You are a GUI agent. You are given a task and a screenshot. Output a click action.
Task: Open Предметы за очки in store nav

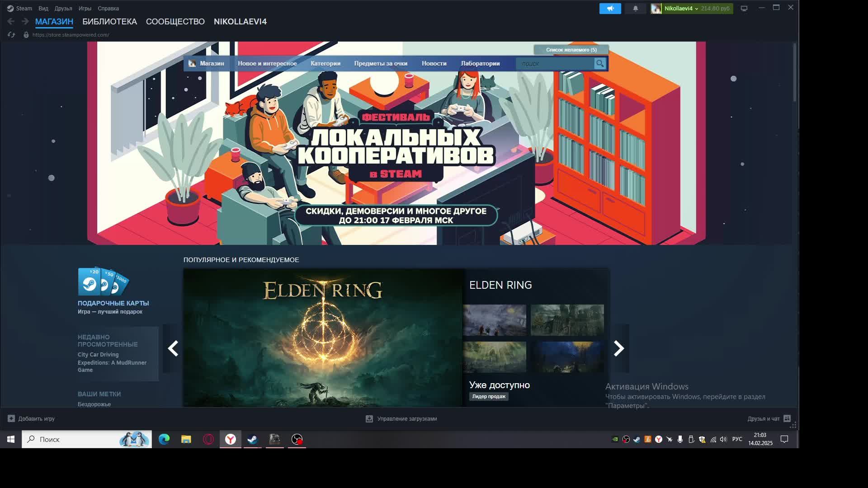(381, 64)
